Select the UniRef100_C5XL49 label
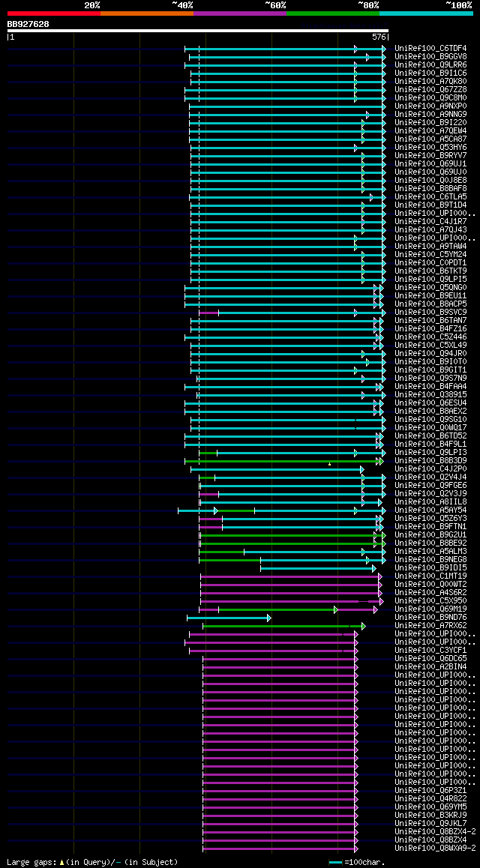The image size is (480, 868). (430, 346)
